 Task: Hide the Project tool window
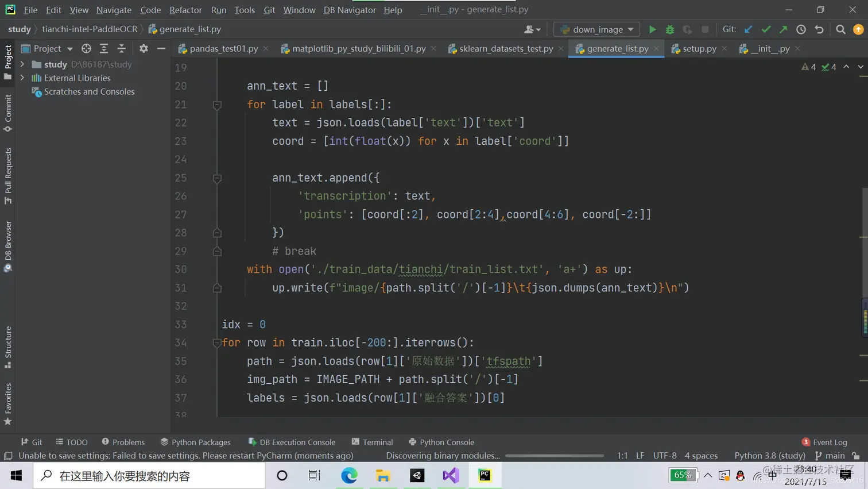[x=161, y=49]
